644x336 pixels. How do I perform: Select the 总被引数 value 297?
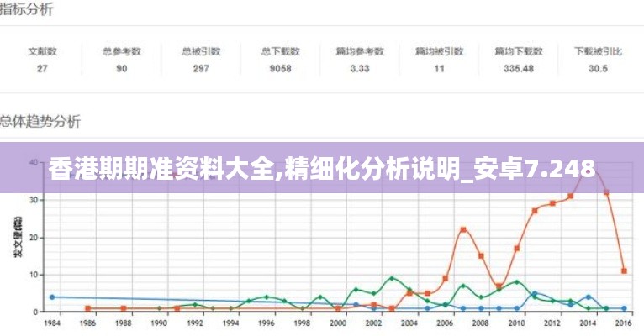pyautogui.click(x=201, y=68)
